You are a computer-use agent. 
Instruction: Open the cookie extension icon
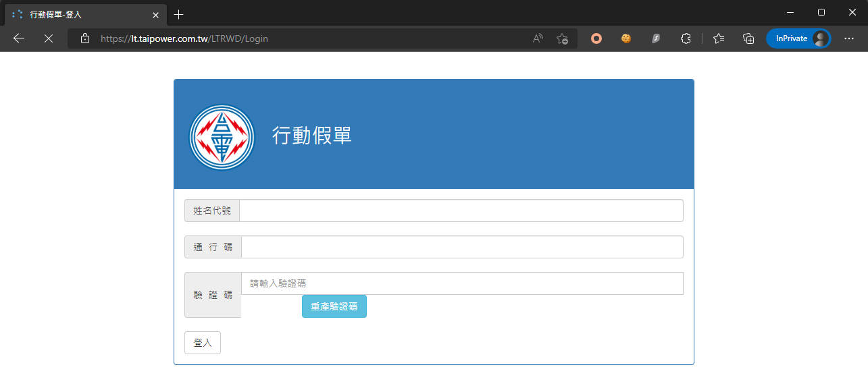click(x=626, y=38)
